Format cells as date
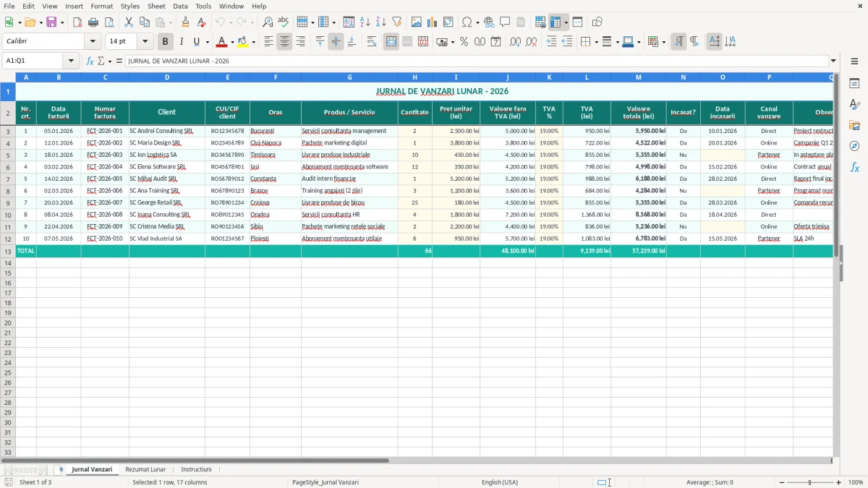868x488 pixels. pos(495,42)
